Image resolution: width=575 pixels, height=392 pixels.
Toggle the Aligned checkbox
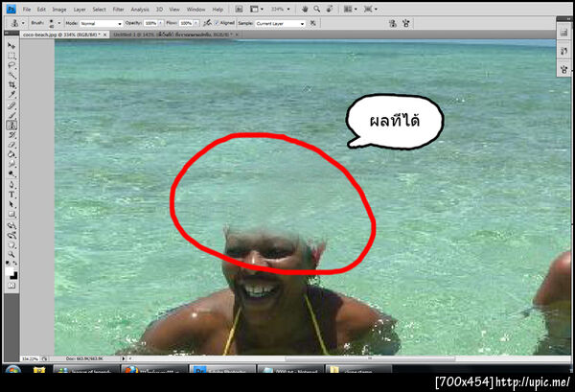217,23
